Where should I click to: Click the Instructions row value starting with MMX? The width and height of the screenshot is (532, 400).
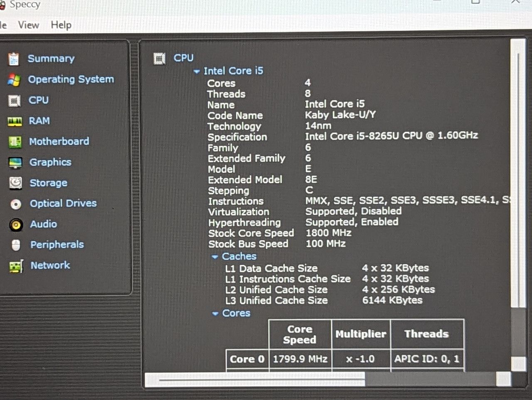(x=408, y=200)
